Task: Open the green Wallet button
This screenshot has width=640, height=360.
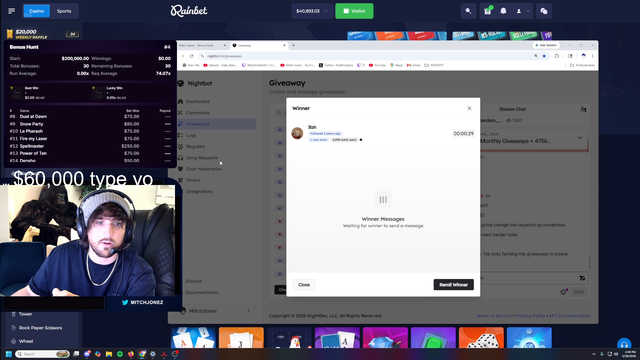Action: [x=354, y=11]
